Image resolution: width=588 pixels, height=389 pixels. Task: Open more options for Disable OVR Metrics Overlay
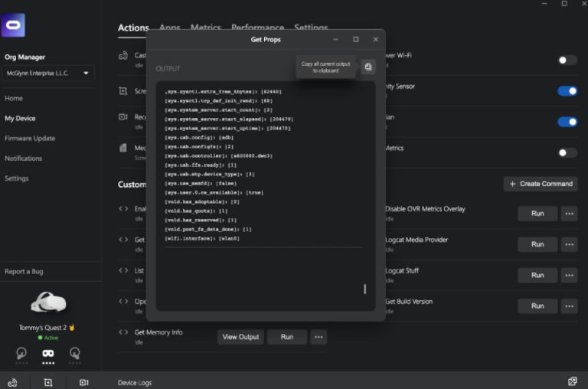click(569, 214)
